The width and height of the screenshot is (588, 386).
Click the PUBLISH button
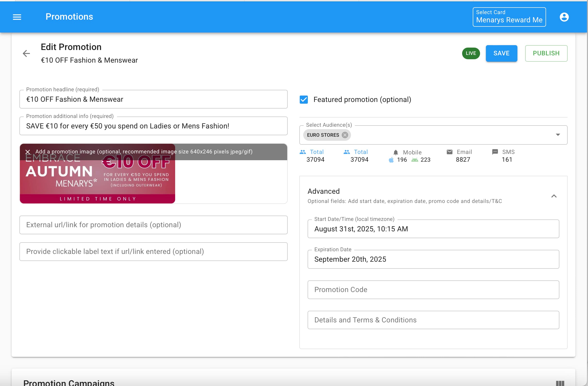tap(546, 53)
